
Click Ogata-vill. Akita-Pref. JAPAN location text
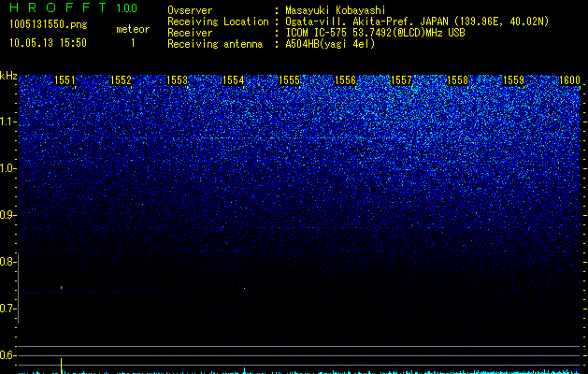417,22
